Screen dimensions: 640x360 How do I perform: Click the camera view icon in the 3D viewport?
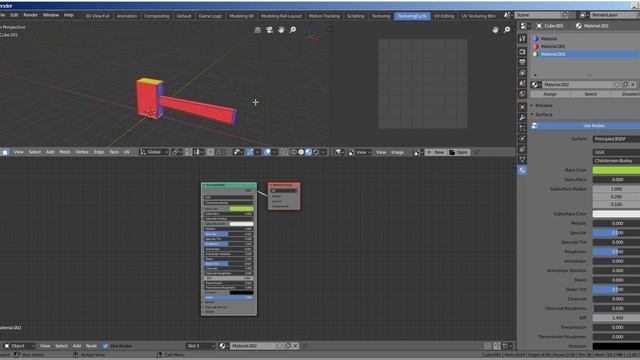tap(269, 30)
